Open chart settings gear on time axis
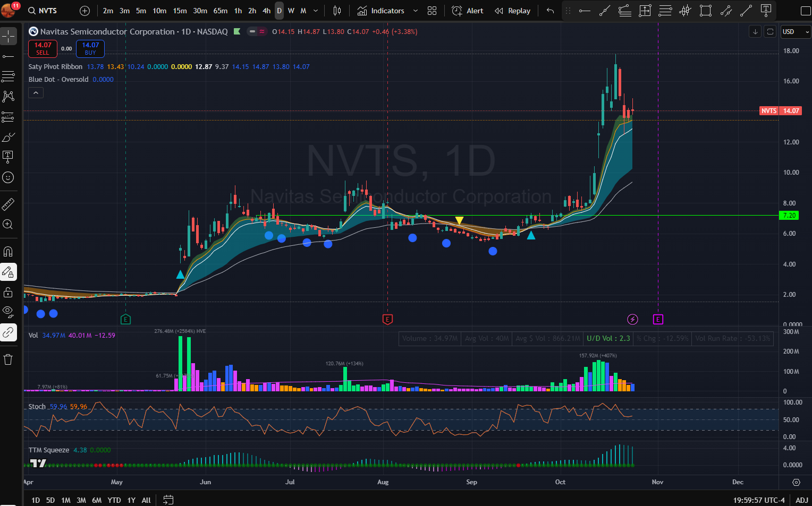The height and width of the screenshot is (506, 812). 796,482
